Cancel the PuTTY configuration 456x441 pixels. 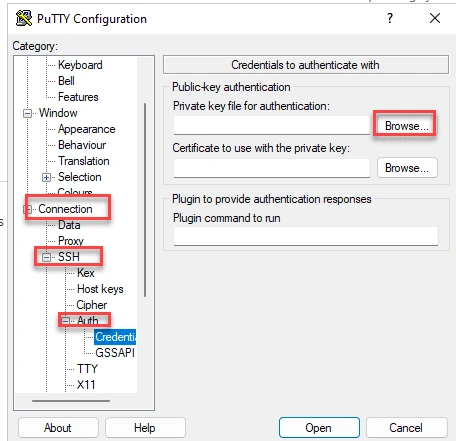(x=406, y=427)
